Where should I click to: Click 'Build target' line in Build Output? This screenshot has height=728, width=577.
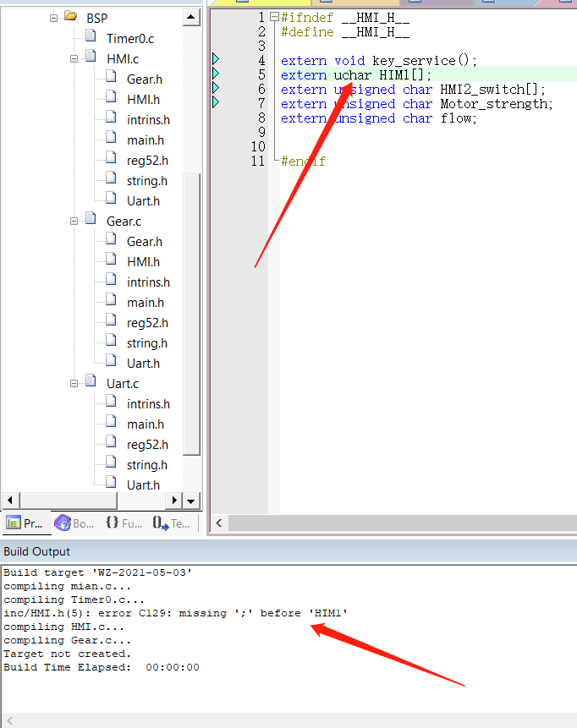(97, 573)
